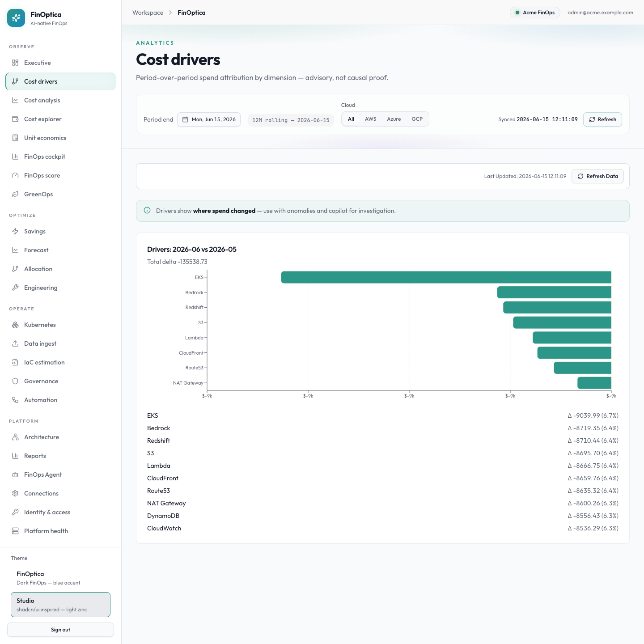Click the Identity & access key icon
This screenshot has height=644, width=644.
click(15, 512)
